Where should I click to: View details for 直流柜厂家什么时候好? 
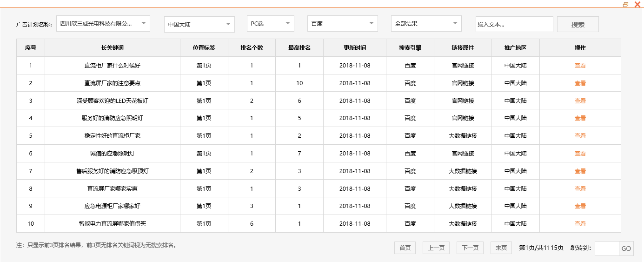click(x=580, y=66)
